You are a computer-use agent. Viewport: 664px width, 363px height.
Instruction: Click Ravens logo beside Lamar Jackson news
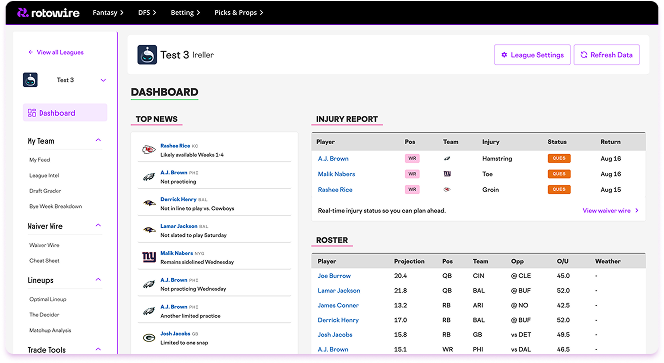click(149, 230)
